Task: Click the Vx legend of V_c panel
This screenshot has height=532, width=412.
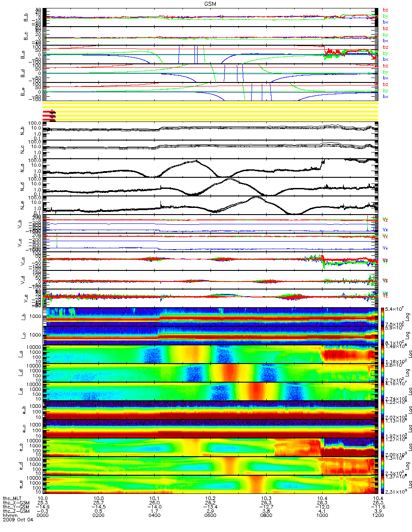Action: point(385,248)
